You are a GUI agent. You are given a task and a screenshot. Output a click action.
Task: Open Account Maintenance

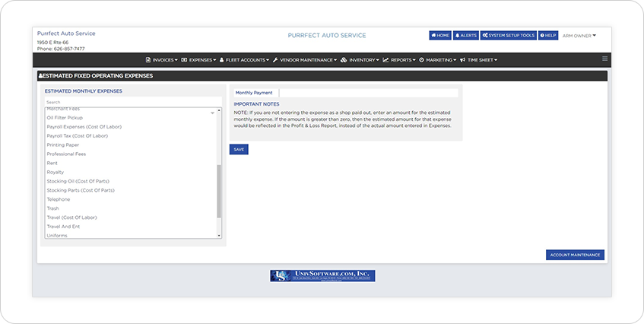[x=575, y=255]
